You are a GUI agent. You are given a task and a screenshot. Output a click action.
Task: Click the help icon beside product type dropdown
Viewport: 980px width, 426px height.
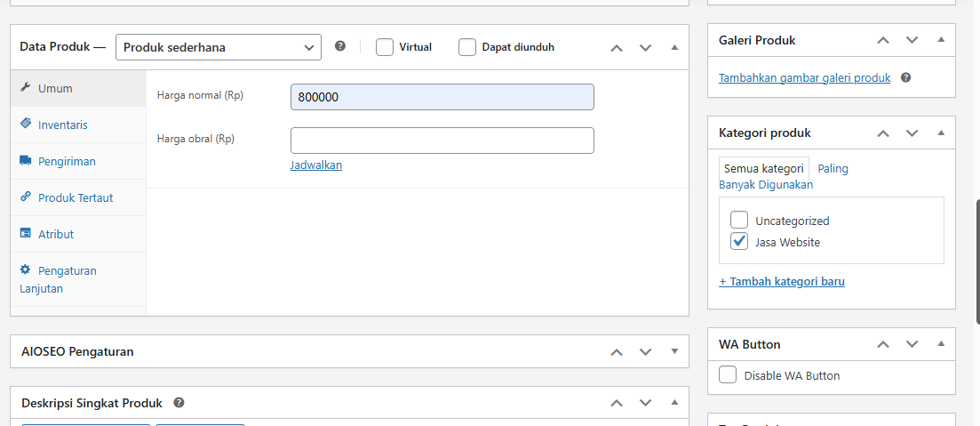(340, 47)
